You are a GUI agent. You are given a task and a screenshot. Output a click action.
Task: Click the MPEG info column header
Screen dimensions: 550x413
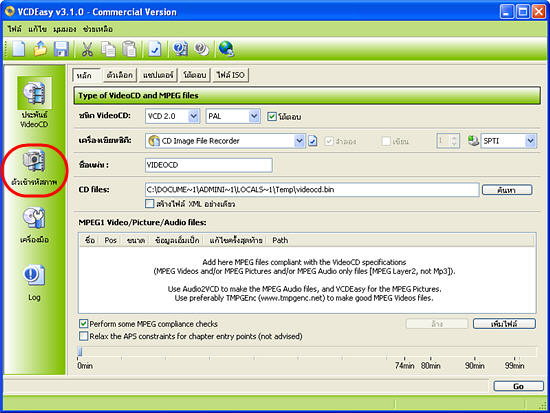click(177, 240)
